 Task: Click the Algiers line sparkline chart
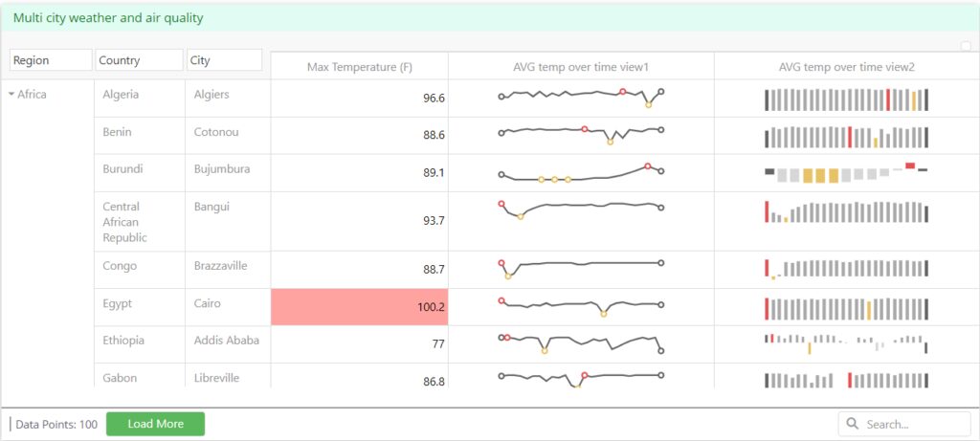click(x=581, y=96)
